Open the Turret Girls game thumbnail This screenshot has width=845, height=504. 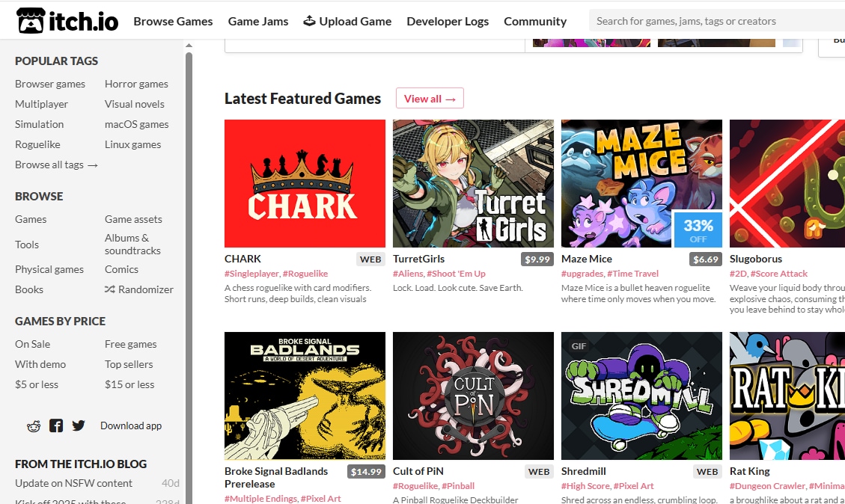click(x=473, y=184)
